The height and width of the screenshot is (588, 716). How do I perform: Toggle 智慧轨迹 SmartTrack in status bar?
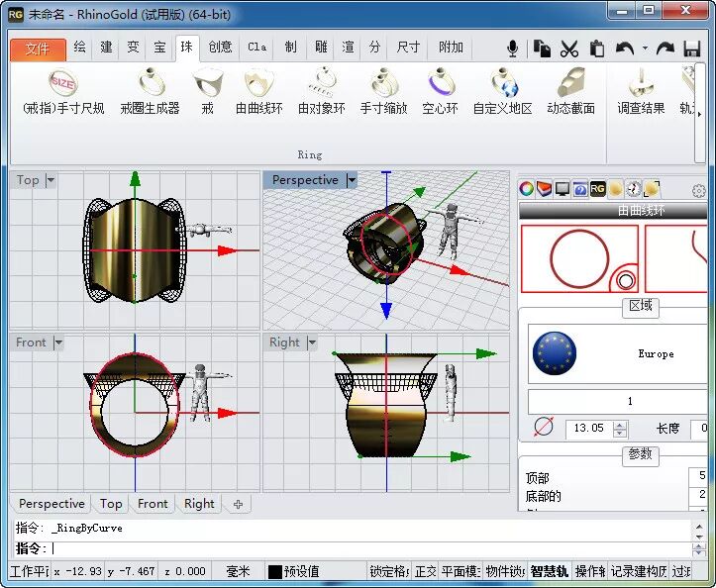pos(550,571)
